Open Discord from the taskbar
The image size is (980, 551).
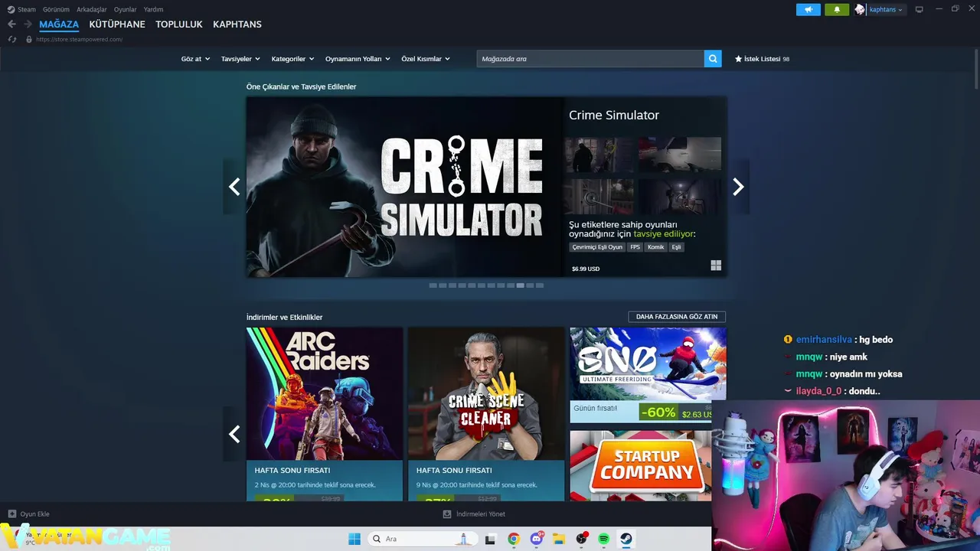pos(537,539)
